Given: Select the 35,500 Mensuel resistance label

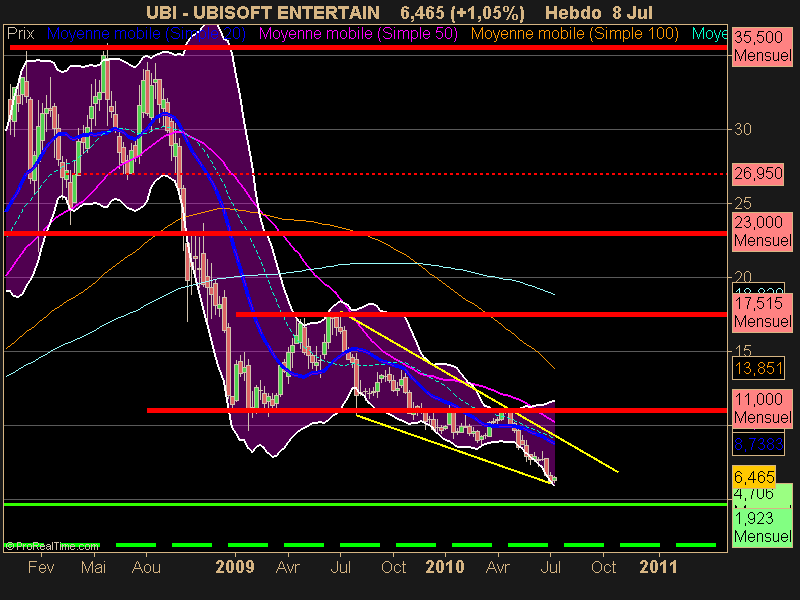Looking at the screenshot, I should coord(763,46).
